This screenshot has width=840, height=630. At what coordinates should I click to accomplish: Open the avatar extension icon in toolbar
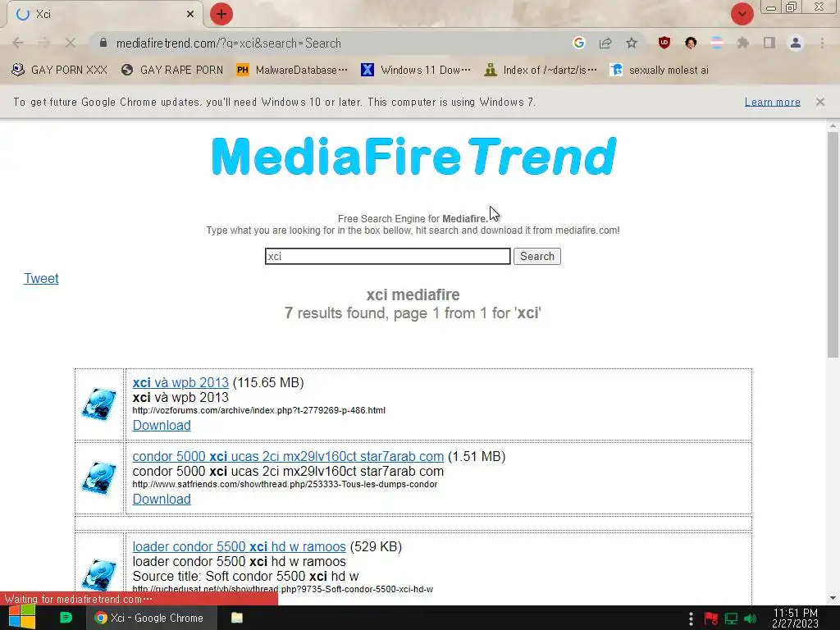pyautogui.click(x=691, y=43)
